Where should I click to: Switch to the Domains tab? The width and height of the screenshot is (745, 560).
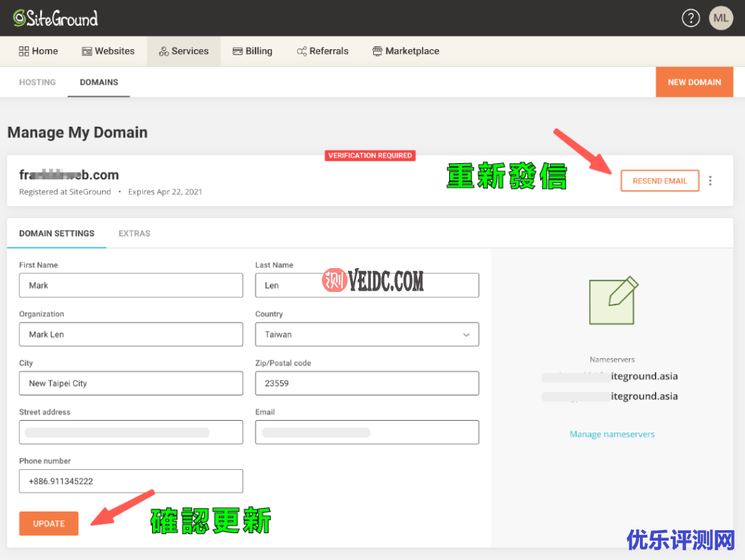pos(99,82)
